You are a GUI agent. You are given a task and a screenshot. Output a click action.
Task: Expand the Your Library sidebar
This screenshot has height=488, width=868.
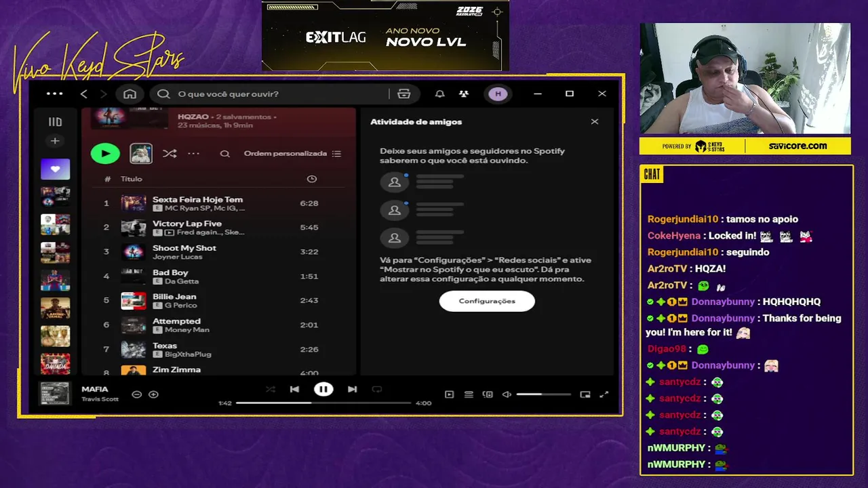click(x=55, y=122)
